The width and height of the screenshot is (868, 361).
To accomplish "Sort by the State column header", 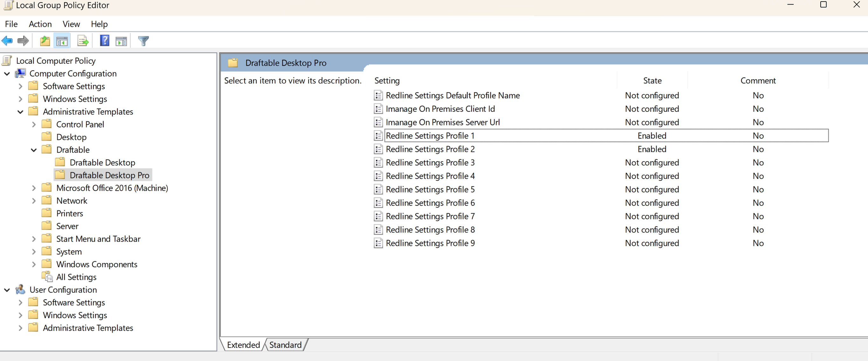I will click(652, 80).
